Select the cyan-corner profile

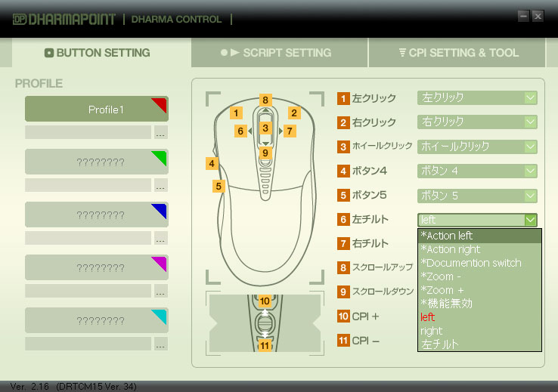(x=97, y=320)
